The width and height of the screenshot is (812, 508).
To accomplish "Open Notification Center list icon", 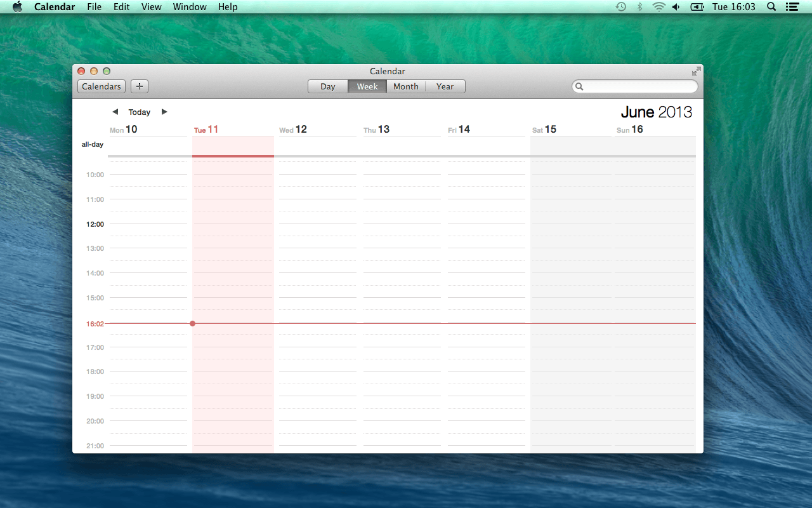I will pos(792,7).
